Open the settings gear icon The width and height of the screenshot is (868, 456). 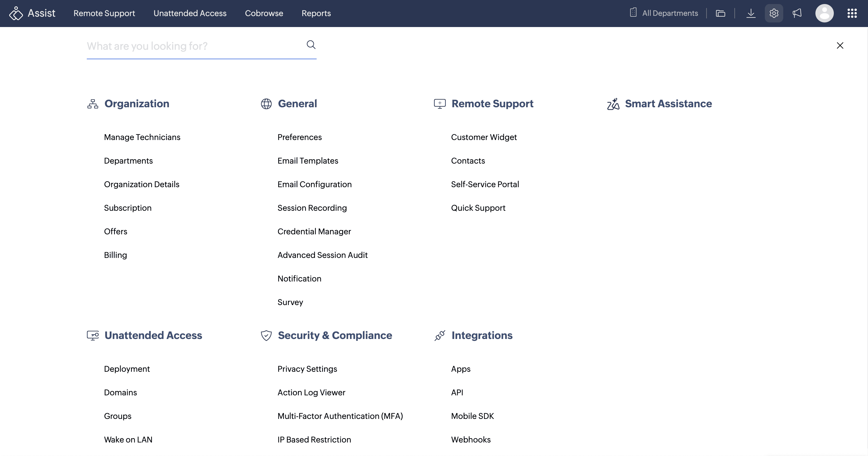[774, 14]
